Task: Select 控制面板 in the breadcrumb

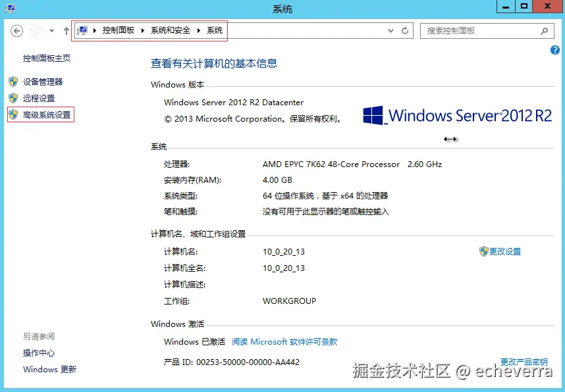Action: [x=118, y=30]
